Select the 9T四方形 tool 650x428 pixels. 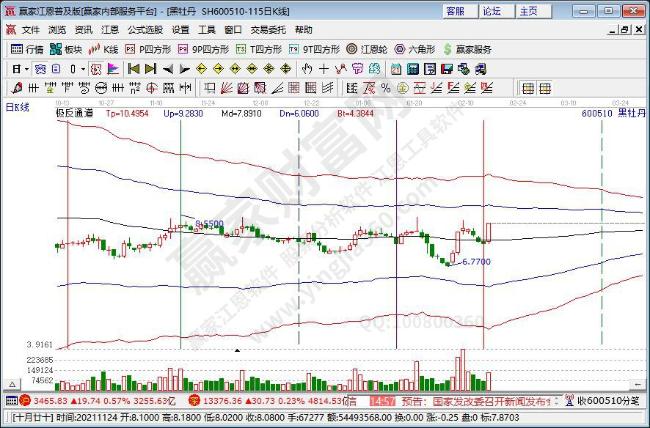tap(314, 49)
